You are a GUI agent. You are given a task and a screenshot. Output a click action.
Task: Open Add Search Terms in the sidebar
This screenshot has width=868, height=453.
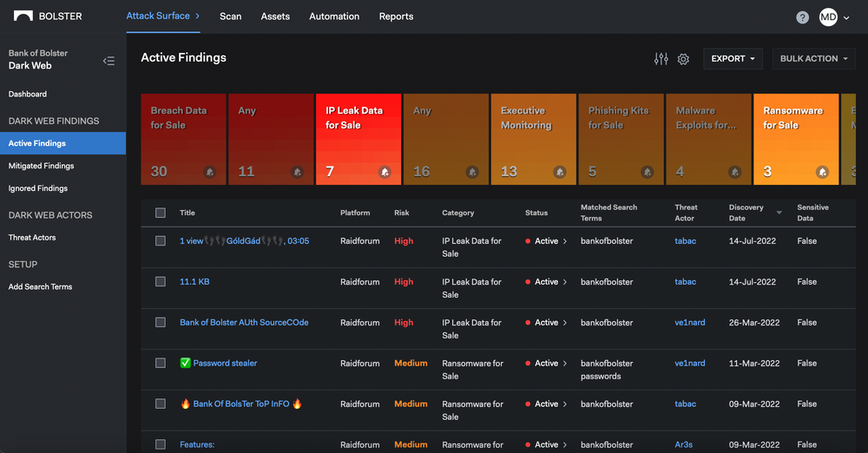tap(40, 287)
